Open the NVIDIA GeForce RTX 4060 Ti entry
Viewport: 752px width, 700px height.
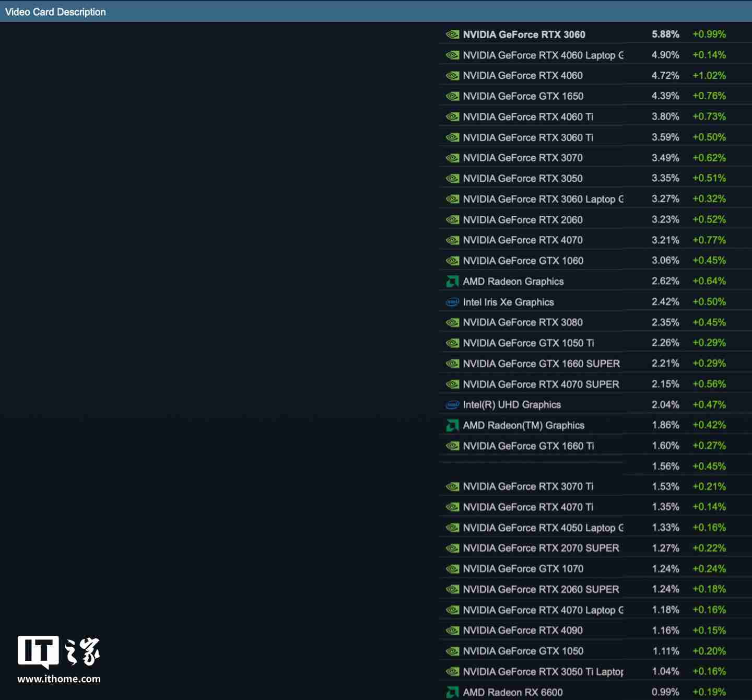click(528, 117)
